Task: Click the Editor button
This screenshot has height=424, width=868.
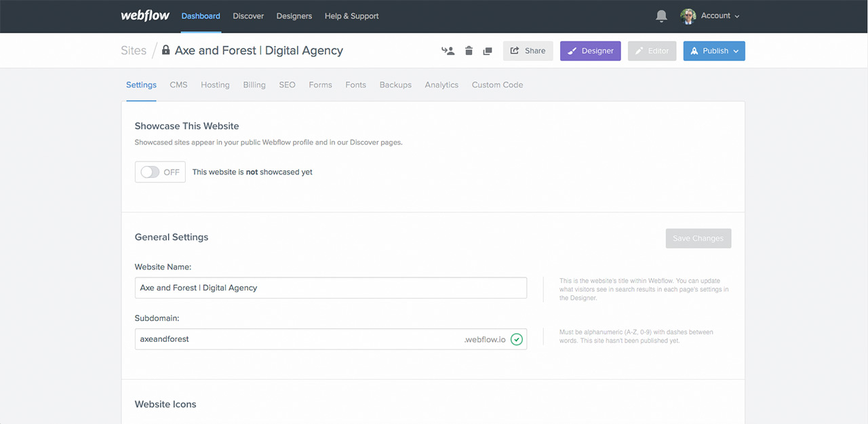Action: pos(652,51)
